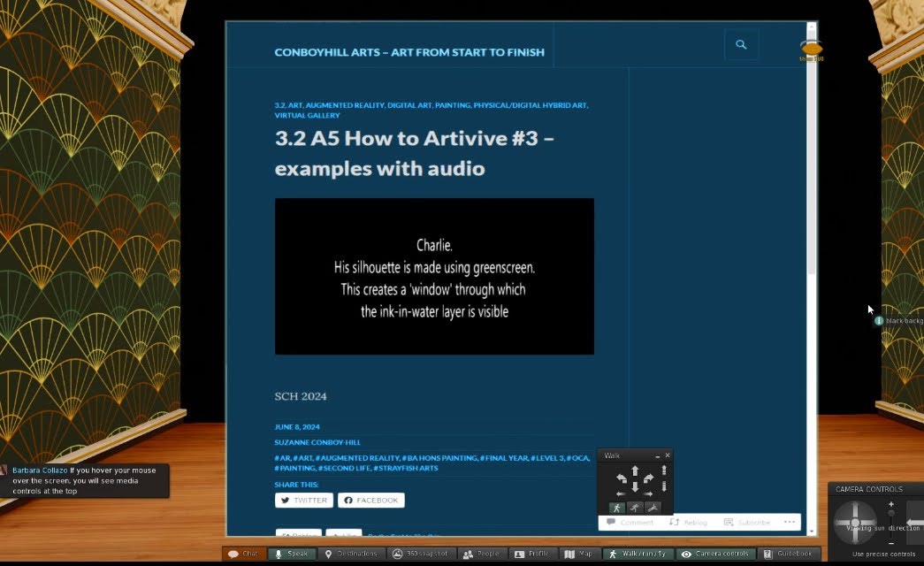
Task: Enable fly mode in Walk panel
Action: 653,508
